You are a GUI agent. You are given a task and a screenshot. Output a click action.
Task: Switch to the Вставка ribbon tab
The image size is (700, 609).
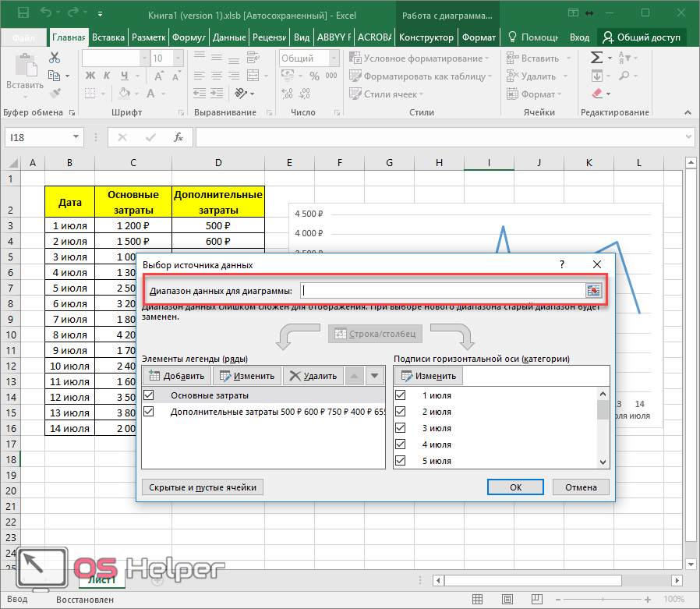pos(108,37)
